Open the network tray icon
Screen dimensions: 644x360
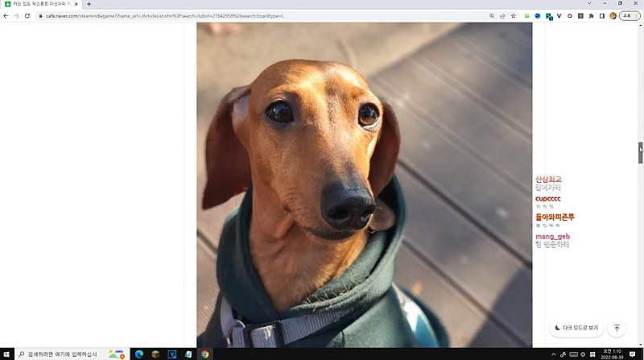563,354
